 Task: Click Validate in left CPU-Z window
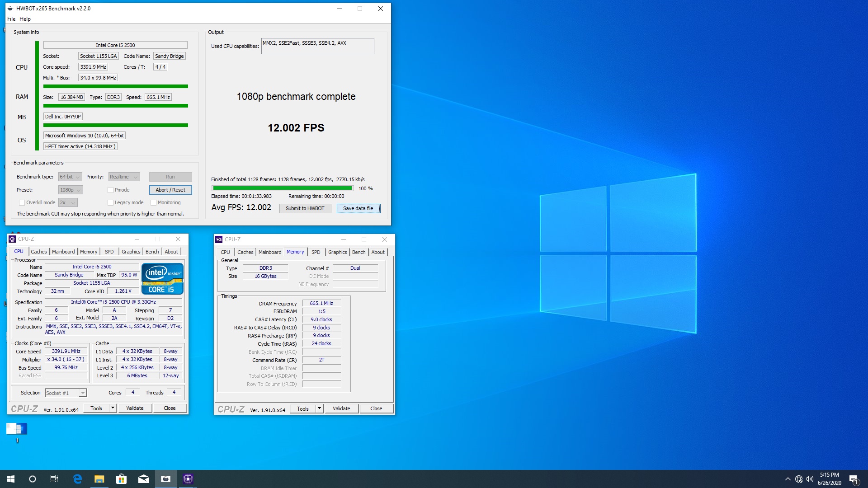click(135, 408)
